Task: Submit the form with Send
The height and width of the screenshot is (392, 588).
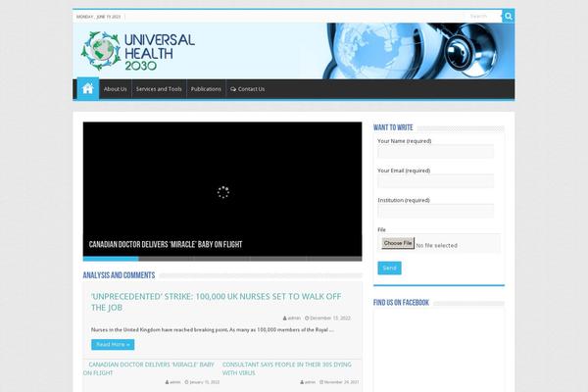Action: (389, 268)
